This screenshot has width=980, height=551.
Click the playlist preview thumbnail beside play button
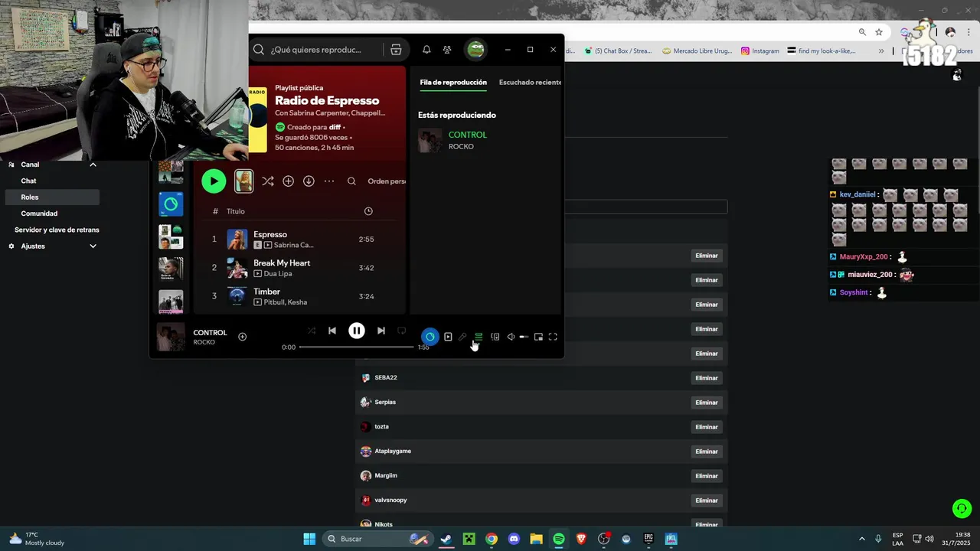coord(243,181)
